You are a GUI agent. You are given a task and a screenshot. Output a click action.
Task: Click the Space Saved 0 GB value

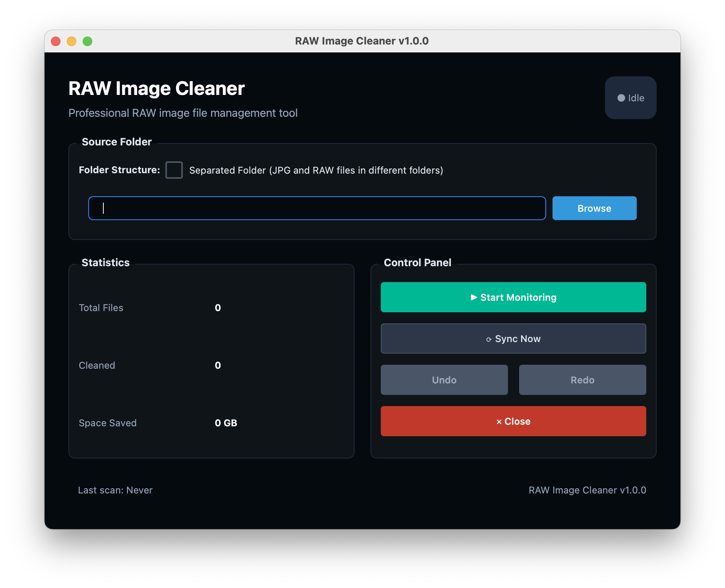(226, 423)
